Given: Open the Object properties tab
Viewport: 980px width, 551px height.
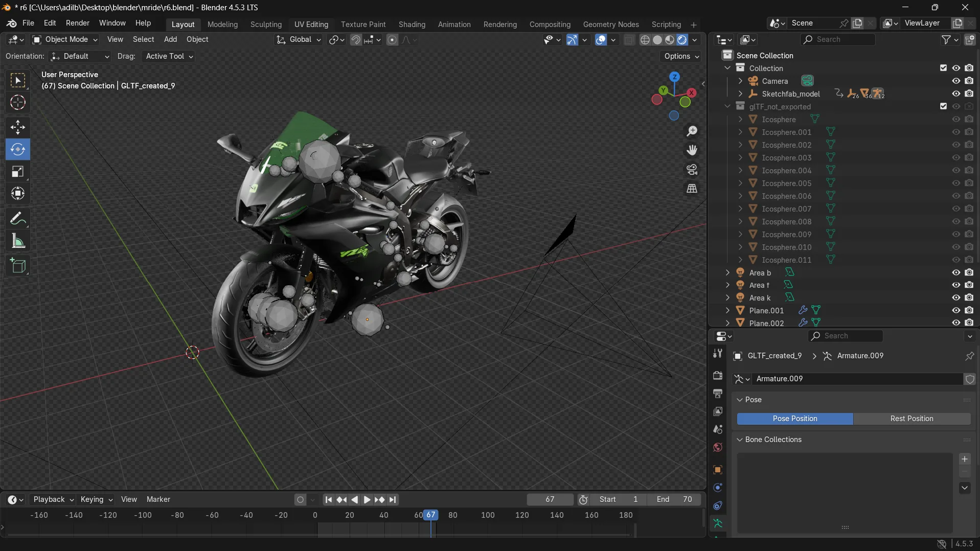Looking at the screenshot, I should pos(718,469).
